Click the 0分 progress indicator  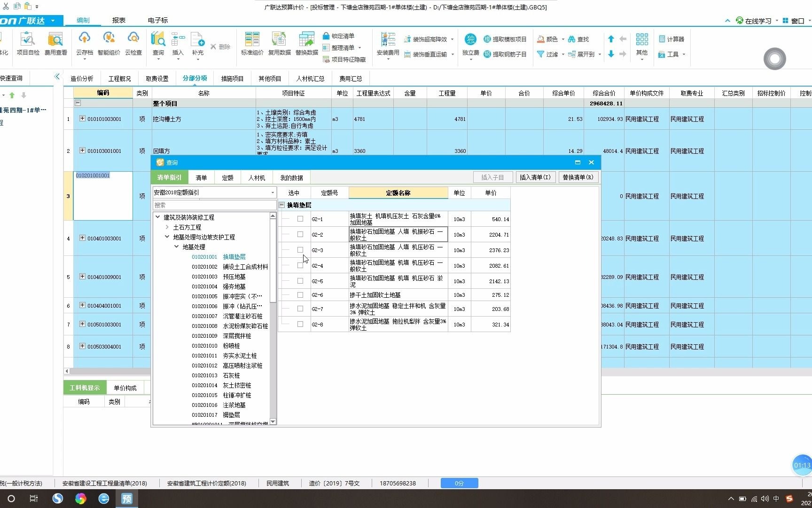click(x=459, y=483)
